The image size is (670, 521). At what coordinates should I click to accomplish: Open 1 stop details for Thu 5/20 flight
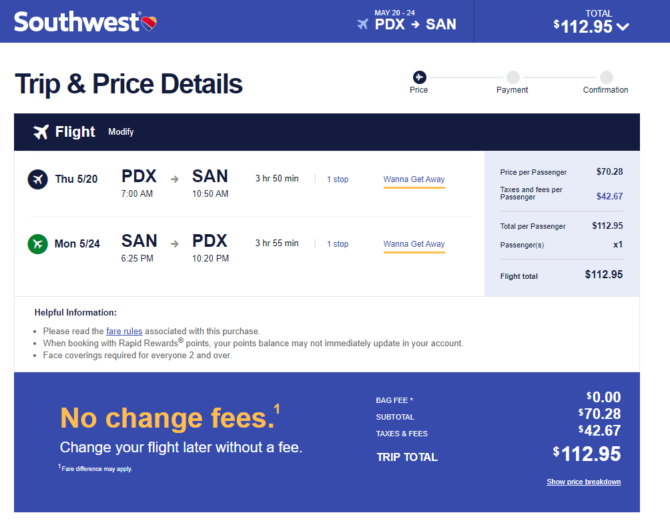[x=338, y=179]
